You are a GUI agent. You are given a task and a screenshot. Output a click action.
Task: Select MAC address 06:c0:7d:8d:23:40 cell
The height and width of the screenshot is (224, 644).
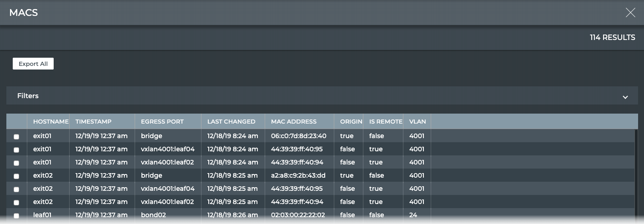tap(298, 136)
